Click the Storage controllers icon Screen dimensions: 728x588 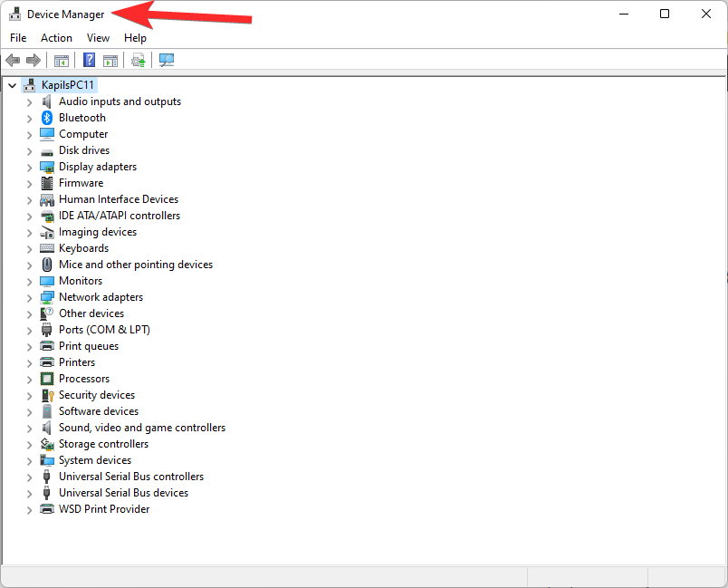click(x=47, y=444)
